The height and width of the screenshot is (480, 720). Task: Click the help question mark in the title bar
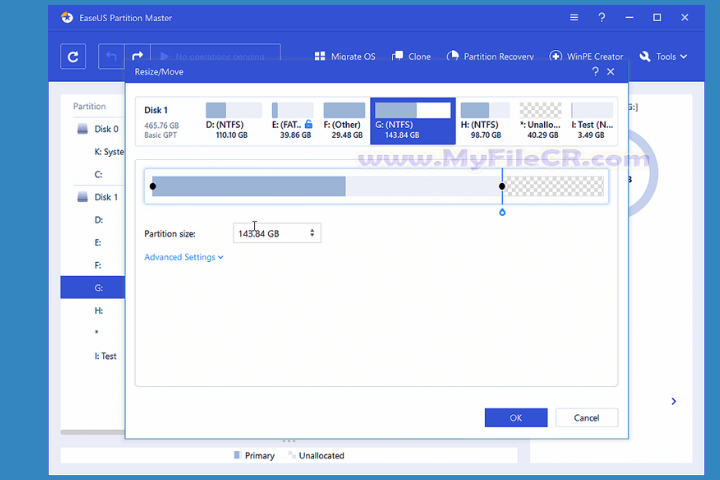point(602,17)
